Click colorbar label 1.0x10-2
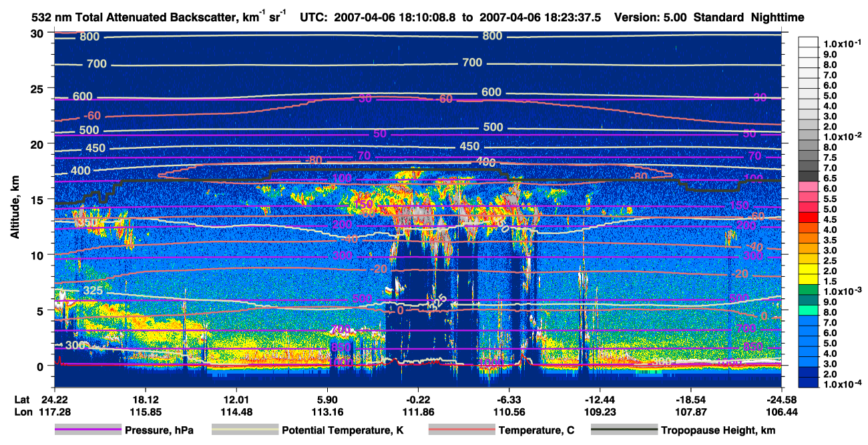This screenshot has height=445, width=868. point(841,136)
